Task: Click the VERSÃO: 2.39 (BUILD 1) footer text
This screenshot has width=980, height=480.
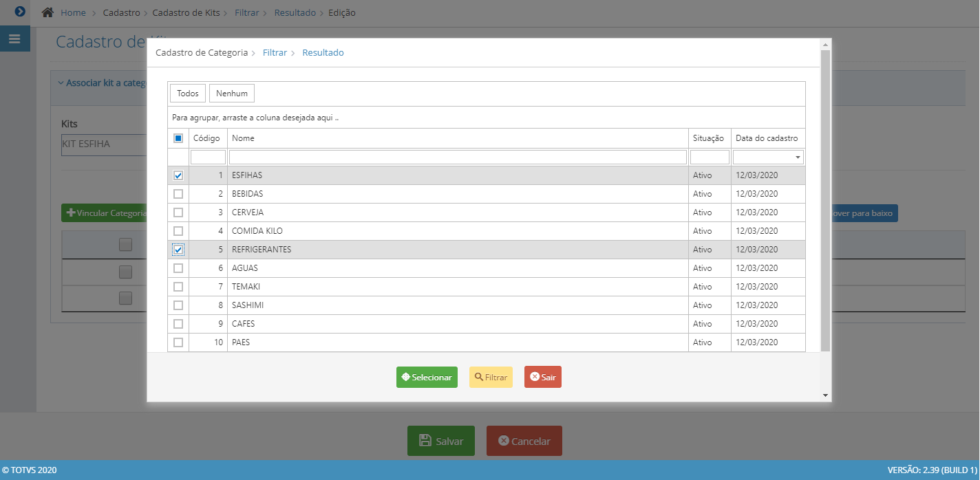Action: 932,470
